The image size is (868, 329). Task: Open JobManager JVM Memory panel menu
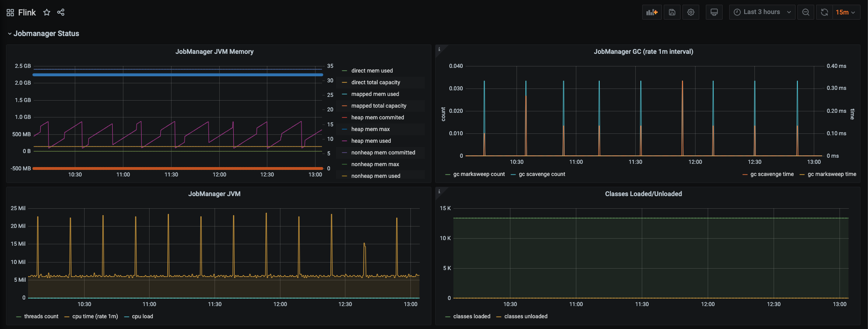click(215, 51)
